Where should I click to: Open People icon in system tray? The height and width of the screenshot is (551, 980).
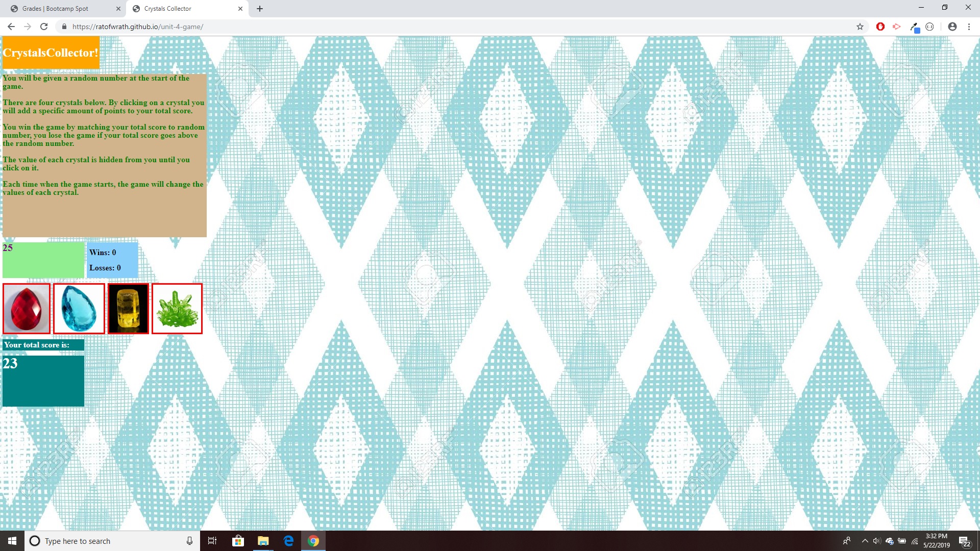[x=847, y=541]
